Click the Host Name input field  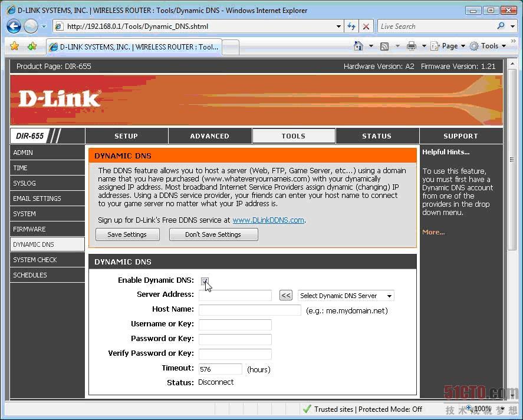point(250,310)
